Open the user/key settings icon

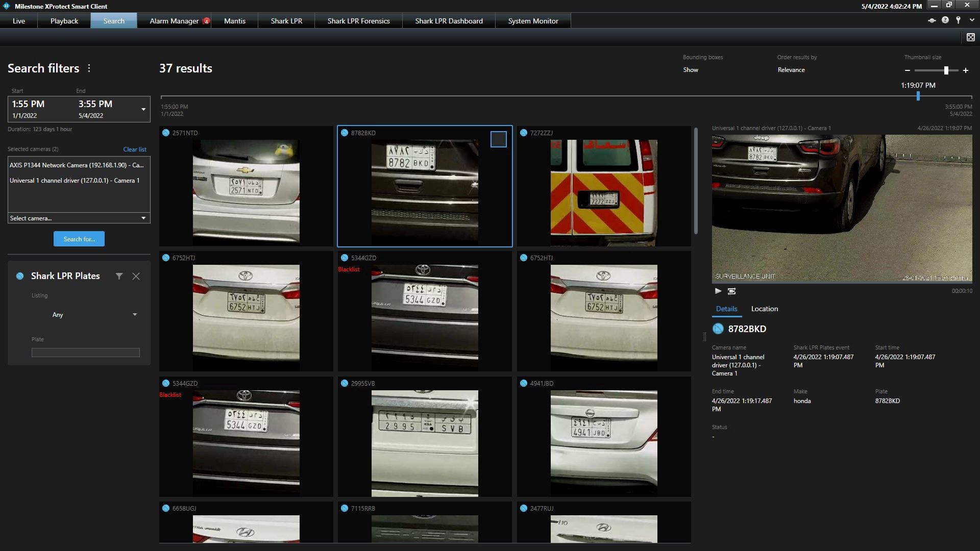pyautogui.click(x=958, y=20)
